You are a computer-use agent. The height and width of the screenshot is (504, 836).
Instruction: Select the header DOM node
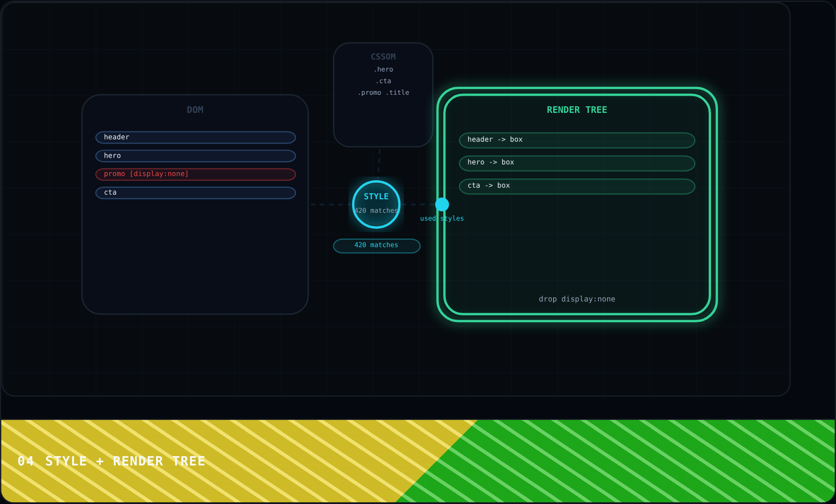point(196,137)
